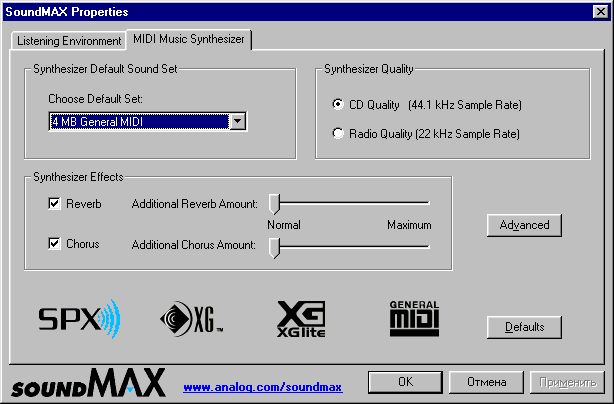Click the Synthesizer Default Sound Set title

tap(105, 69)
